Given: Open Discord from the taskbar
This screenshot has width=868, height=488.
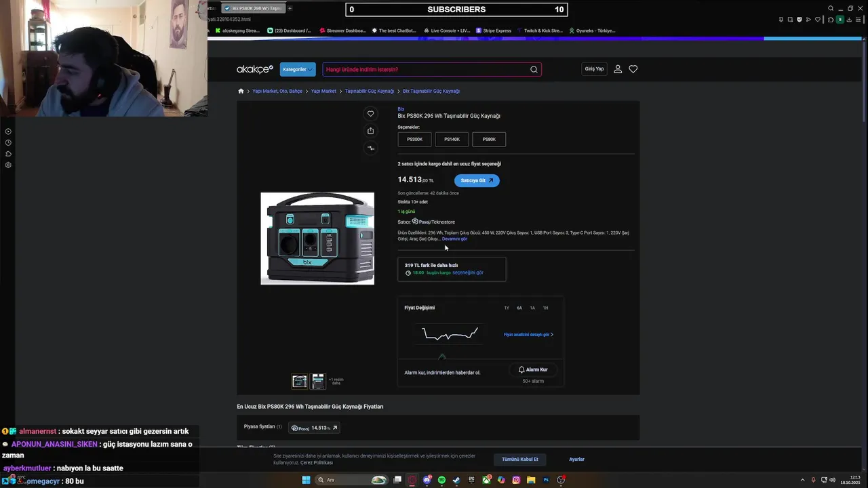Looking at the screenshot, I should coord(427,480).
